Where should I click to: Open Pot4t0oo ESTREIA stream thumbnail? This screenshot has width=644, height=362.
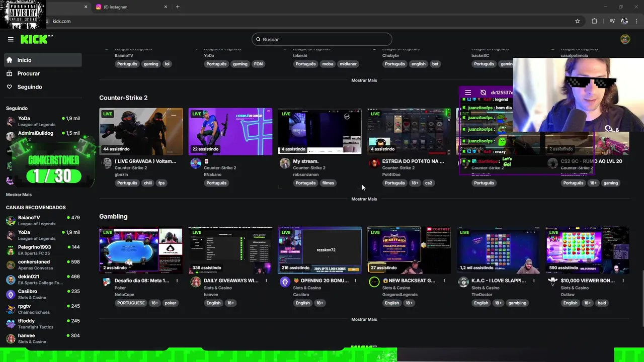point(409,131)
